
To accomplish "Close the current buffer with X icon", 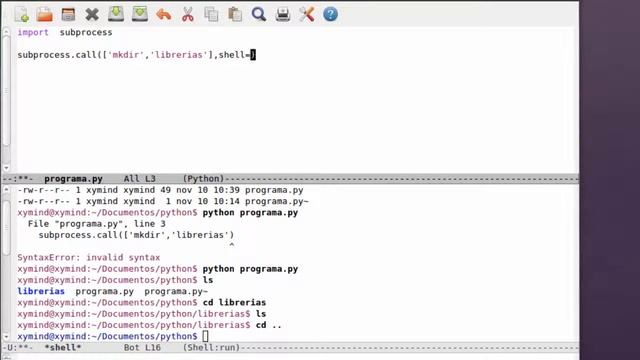I will coord(92,15).
